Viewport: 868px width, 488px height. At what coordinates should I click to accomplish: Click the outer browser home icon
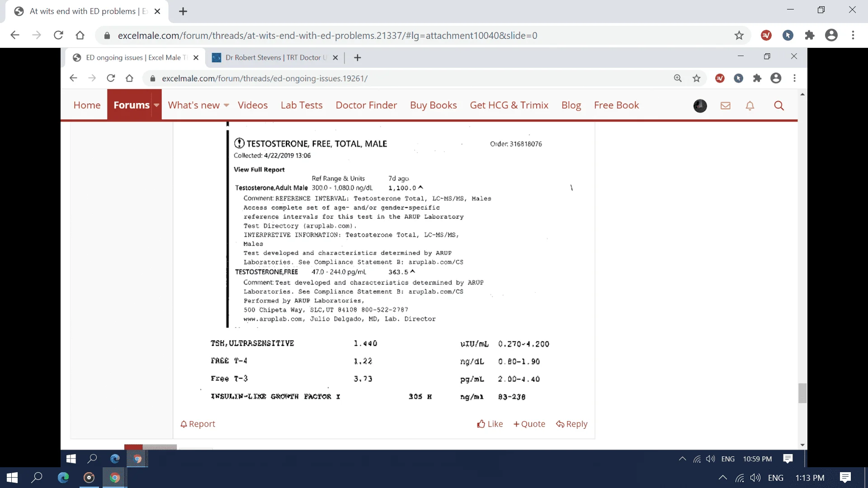pyautogui.click(x=80, y=35)
